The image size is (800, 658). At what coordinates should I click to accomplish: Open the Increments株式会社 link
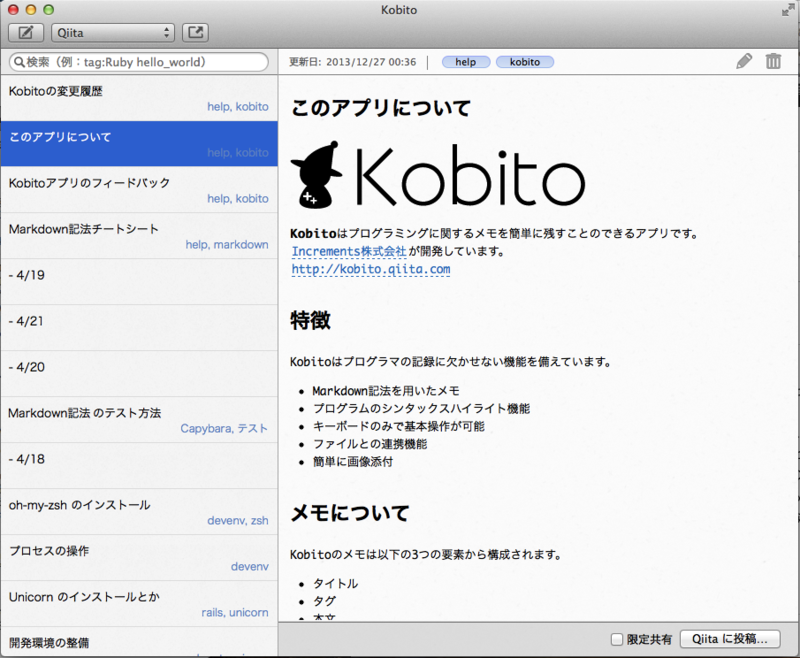[x=349, y=251]
